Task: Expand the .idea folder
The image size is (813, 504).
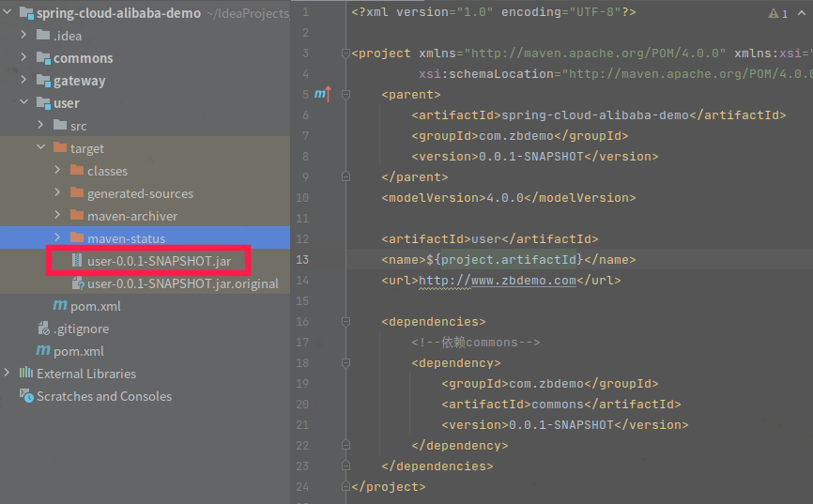Action: [x=23, y=34]
